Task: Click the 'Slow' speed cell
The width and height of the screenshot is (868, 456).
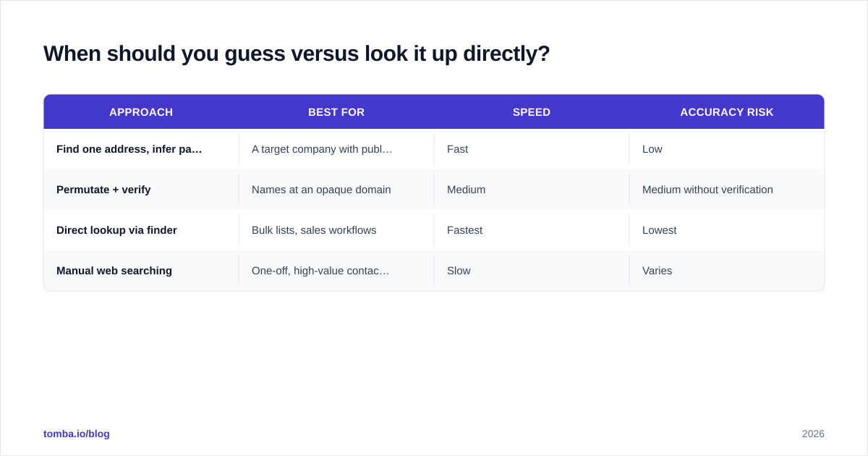Action: 532,271
